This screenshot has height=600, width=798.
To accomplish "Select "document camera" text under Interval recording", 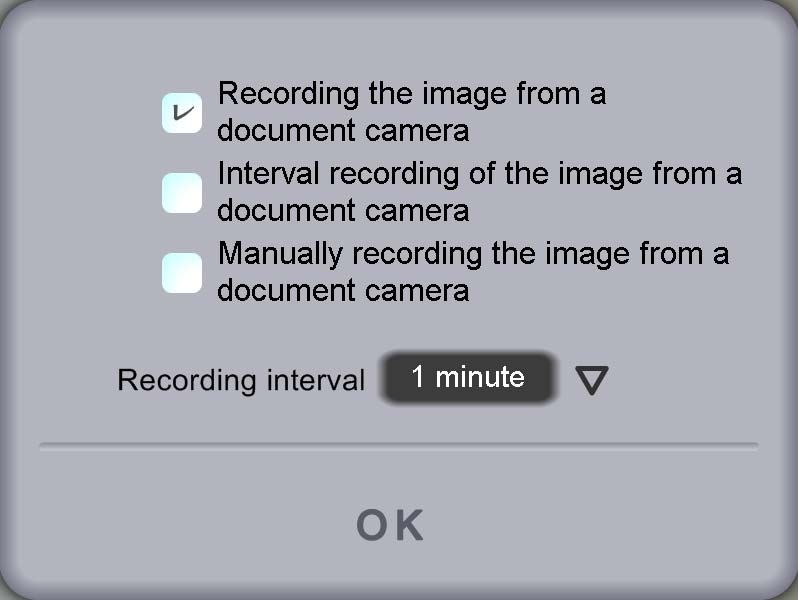I will 343,210.
